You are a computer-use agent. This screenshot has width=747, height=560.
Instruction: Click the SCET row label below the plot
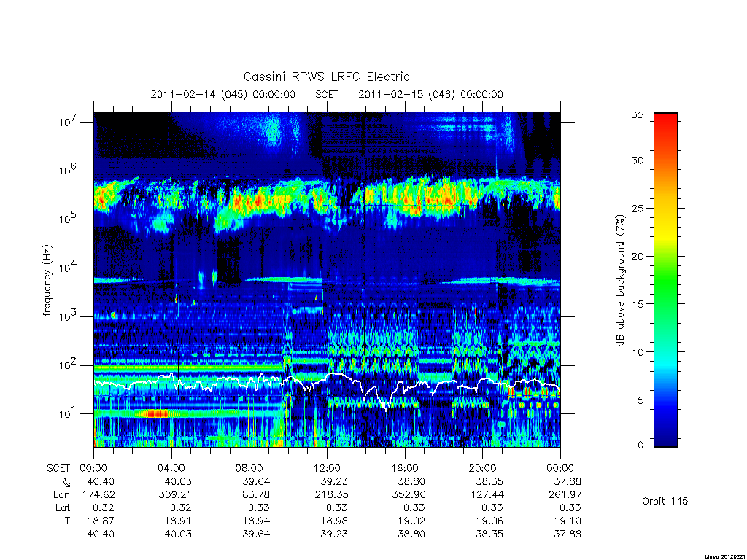pos(58,469)
